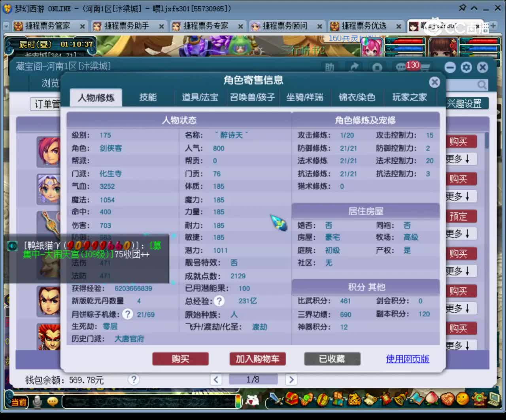This screenshot has height=420, width=506.
Task: Click the voice level meter beside chat box
Action: click(x=238, y=401)
